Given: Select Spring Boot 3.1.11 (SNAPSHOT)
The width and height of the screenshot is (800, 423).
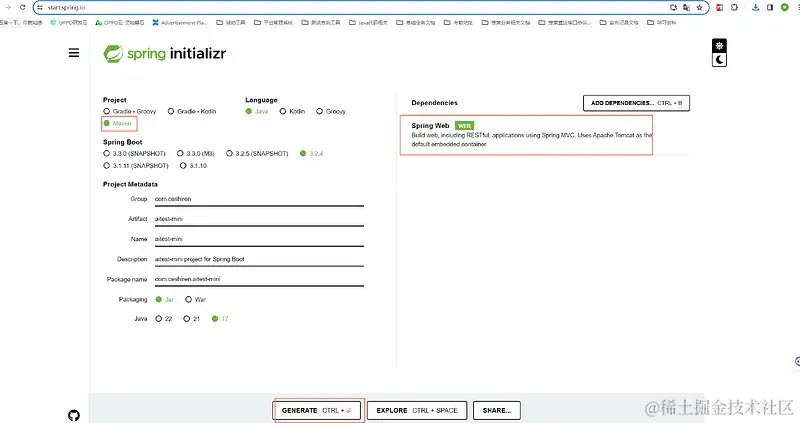Looking at the screenshot, I should coord(136,166).
